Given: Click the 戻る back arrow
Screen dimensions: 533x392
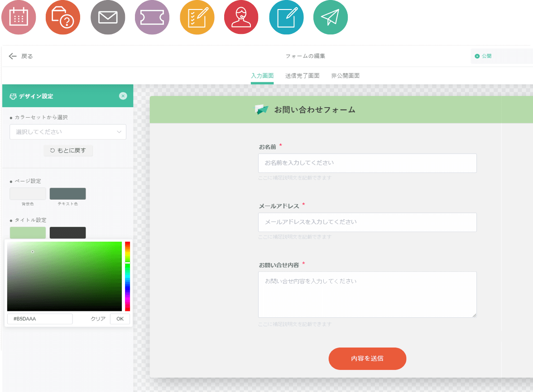Looking at the screenshot, I should [20, 56].
